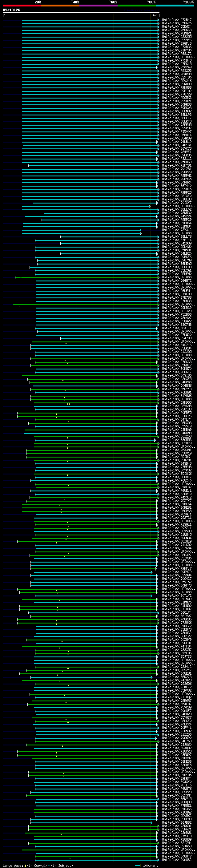Select hit UniRef100_B9GFJ3
Screen dimensions: 197x868
tap(177, 43)
